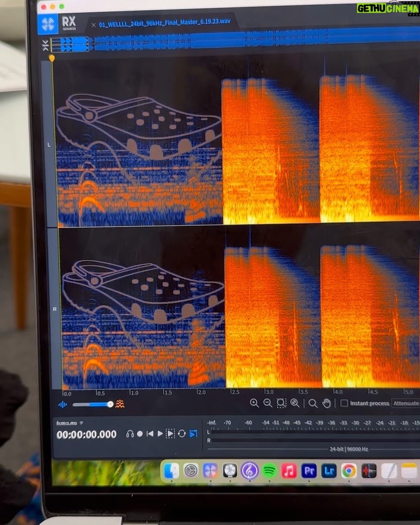Open Premiere Pro from the Dock
Image resolution: width=420 pixels, height=525 pixels.
(x=309, y=471)
